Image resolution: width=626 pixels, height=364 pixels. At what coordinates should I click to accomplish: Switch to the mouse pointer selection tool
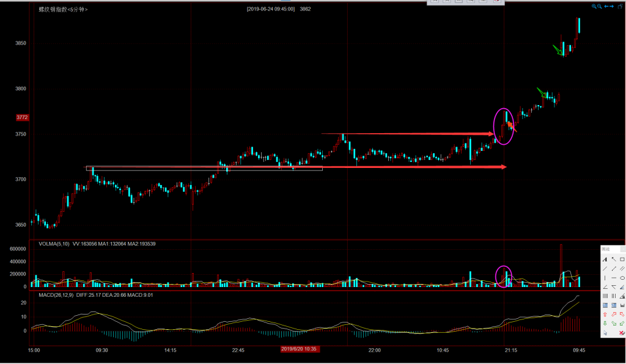pos(605,333)
